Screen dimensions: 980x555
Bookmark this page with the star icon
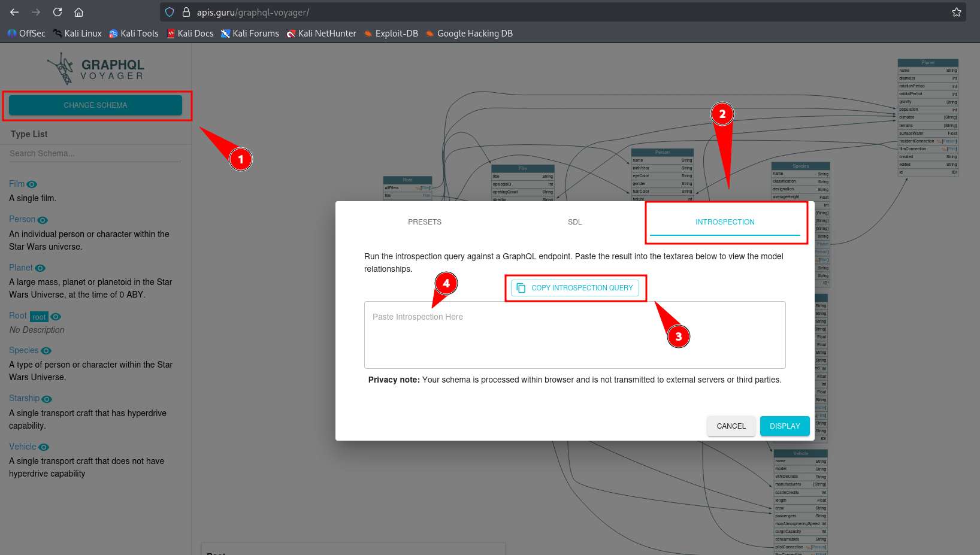(x=956, y=12)
